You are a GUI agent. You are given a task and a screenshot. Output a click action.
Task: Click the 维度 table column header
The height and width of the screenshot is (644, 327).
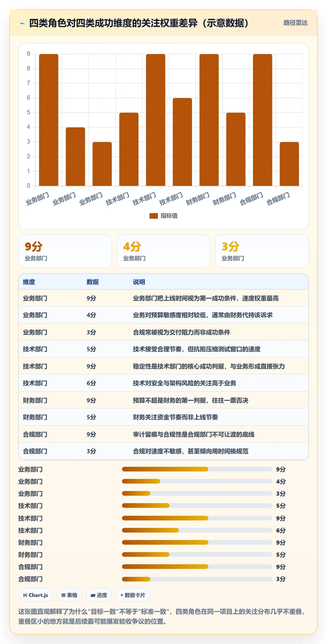click(29, 282)
